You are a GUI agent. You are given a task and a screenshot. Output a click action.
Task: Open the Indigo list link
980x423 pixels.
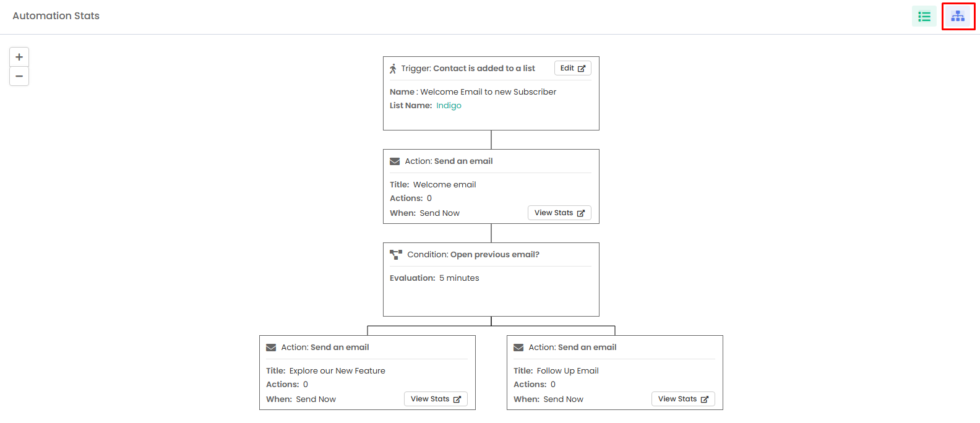point(449,106)
